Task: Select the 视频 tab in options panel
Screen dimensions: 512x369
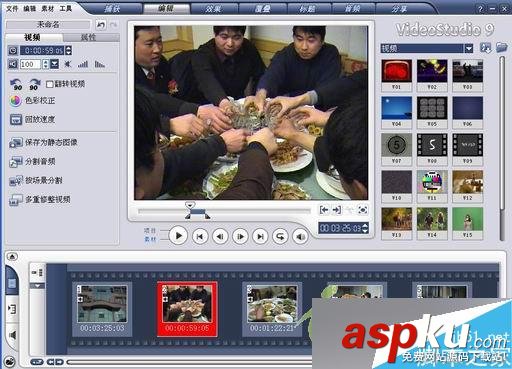Action: [x=32, y=37]
